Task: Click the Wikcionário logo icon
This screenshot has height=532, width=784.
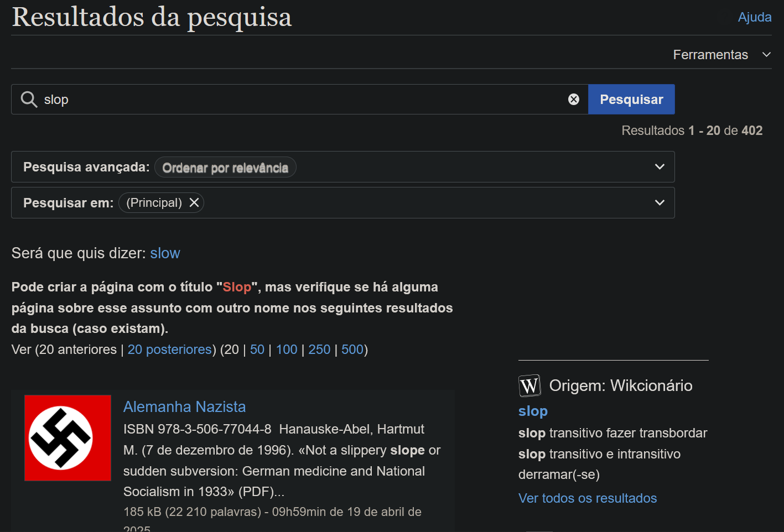Action: [529, 385]
